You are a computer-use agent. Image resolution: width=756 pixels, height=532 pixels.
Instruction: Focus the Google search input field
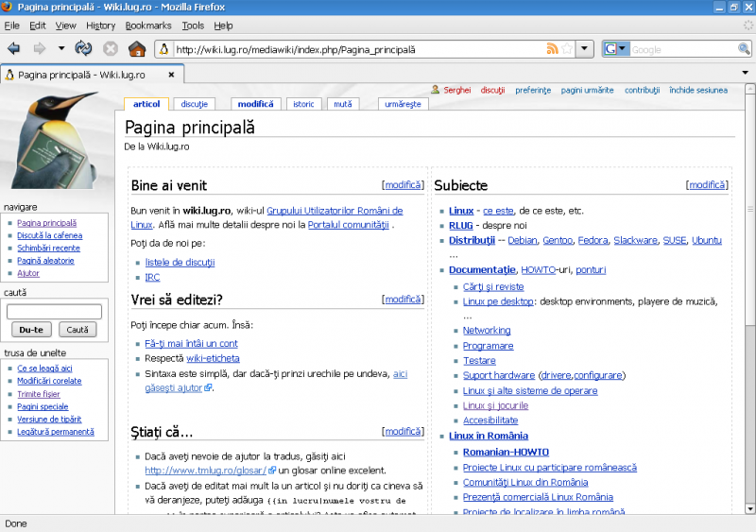pyautogui.click(x=682, y=49)
